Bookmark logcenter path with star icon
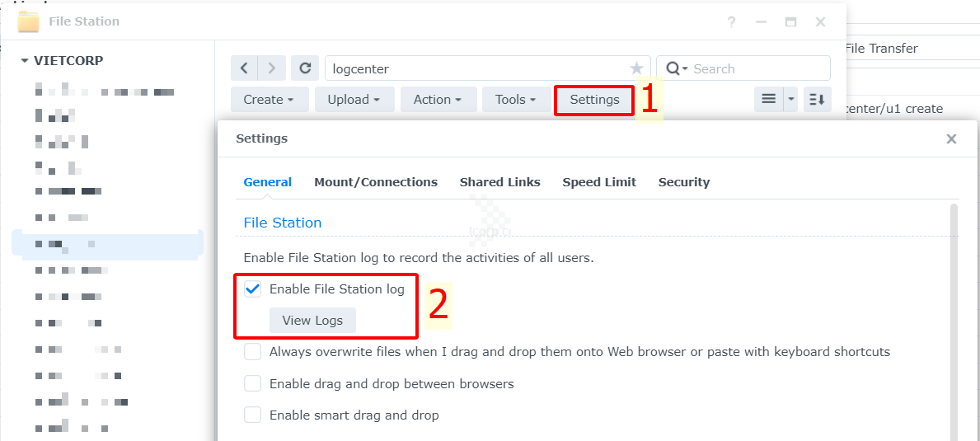 [636, 68]
